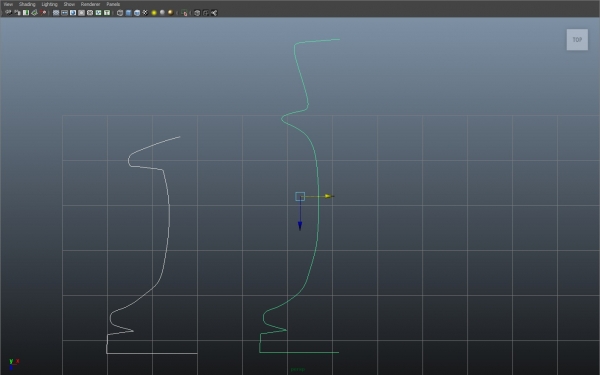Click the Smooth Shade All icon

tap(128, 13)
